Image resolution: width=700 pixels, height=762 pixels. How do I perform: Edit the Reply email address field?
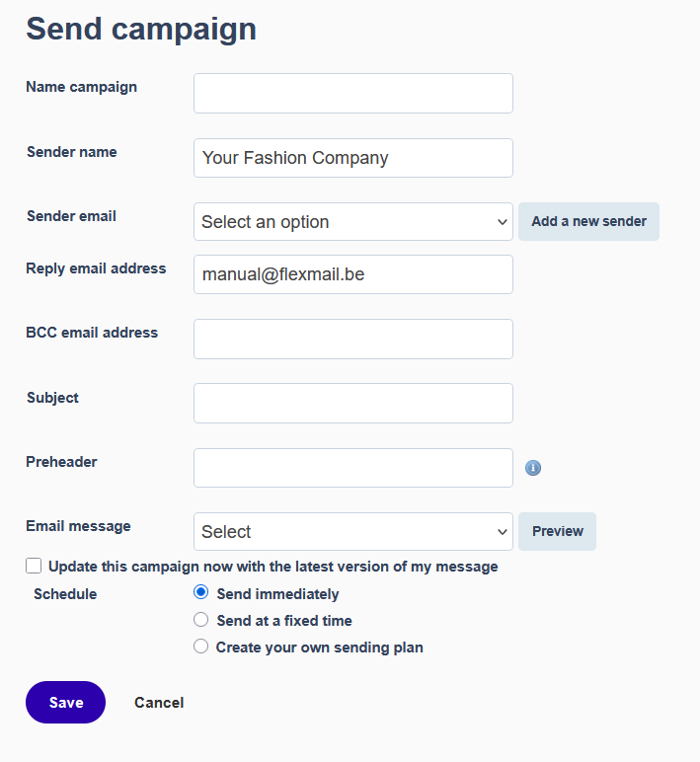click(353, 274)
